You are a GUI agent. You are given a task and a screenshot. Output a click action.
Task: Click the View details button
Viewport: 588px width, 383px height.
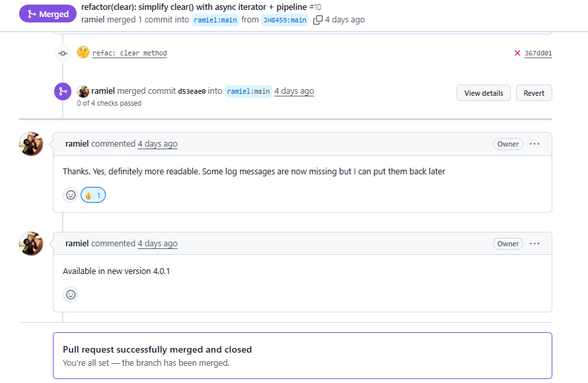(x=484, y=93)
